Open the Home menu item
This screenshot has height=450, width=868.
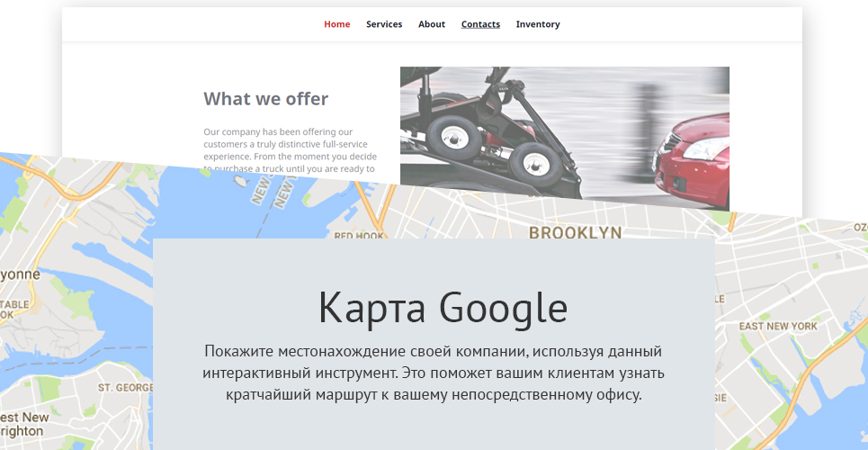pos(336,24)
